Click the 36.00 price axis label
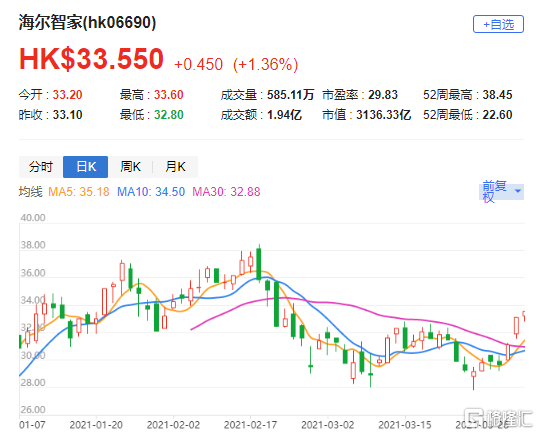Viewport: 539px width, 435px height. click(33, 273)
